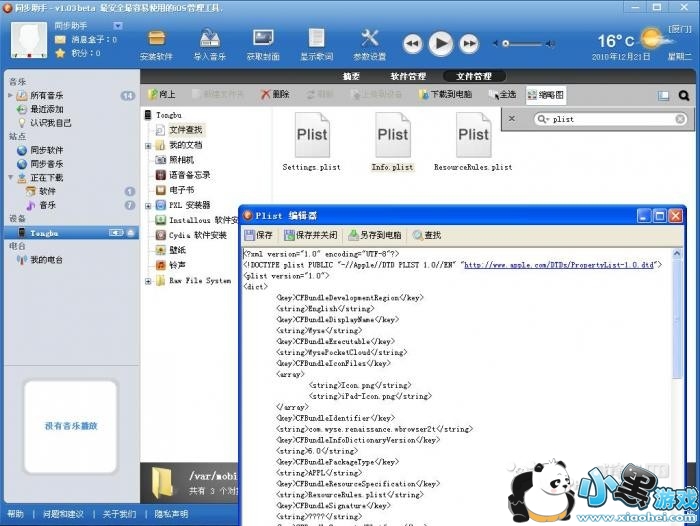Click the 关于我们 about link
The width and height of the screenshot is (700, 526).
[119, 514]
